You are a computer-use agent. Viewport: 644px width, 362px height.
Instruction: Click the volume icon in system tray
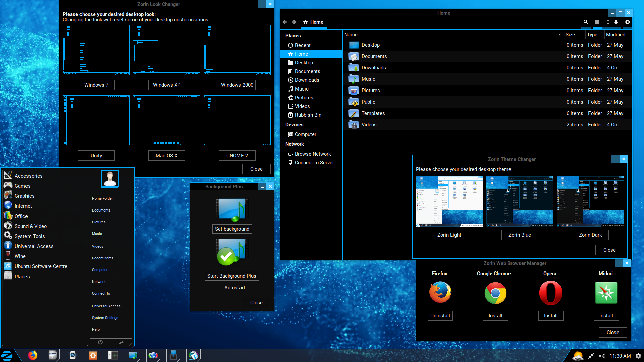click(602, 356)
